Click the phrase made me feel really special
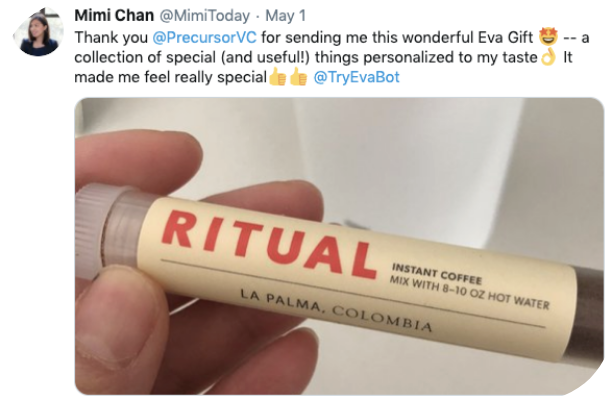This screenshot has height=401, width=613. click(x=170, y=77)
